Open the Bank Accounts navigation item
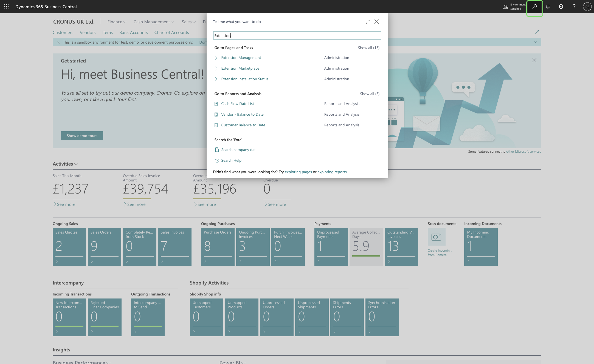Image resolution: width=594 pixels, height=364 pixels. tap(133, 32)
